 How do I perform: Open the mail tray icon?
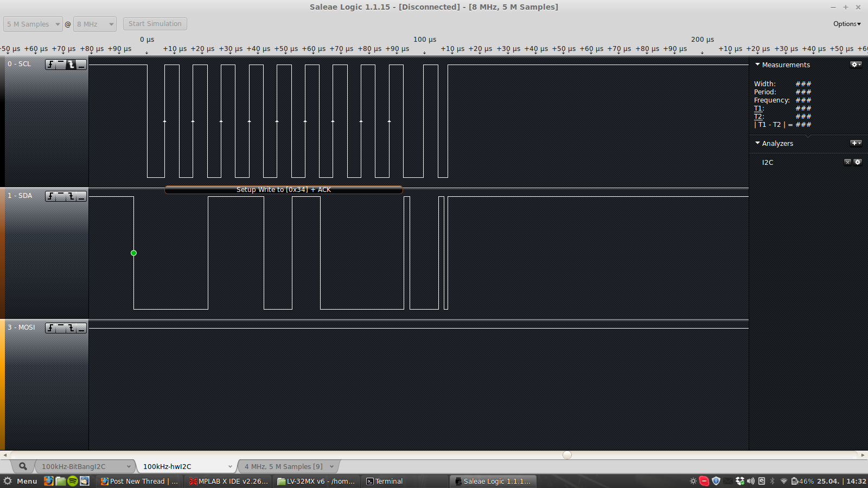pyautogui.click(x=727, y=481)
